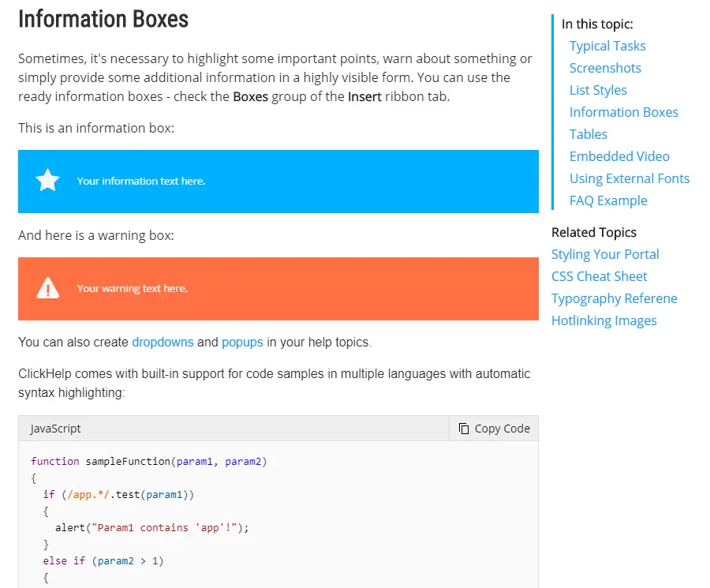
Task: Click the warning triangle icon
Action: [x=48, y=288]
